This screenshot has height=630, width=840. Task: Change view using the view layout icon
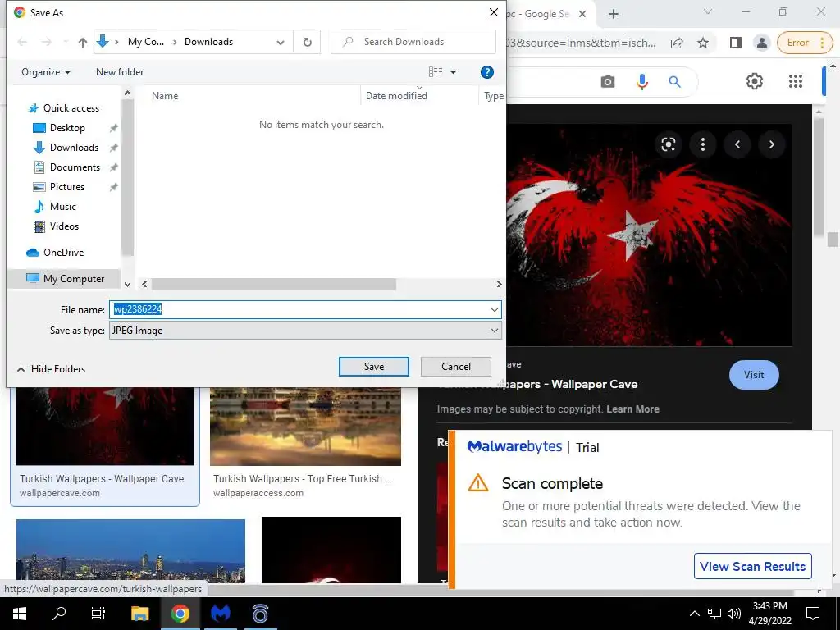(x=436, y=72)
